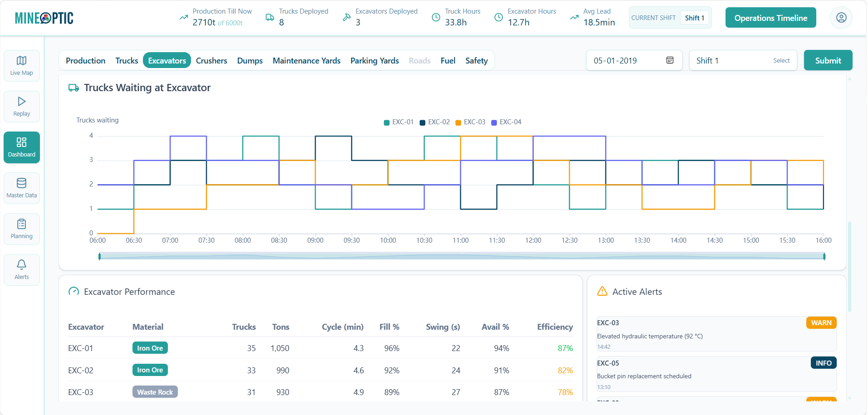Click the EXC-02 row name
868x415 pixels.
(x=81, y=371)
